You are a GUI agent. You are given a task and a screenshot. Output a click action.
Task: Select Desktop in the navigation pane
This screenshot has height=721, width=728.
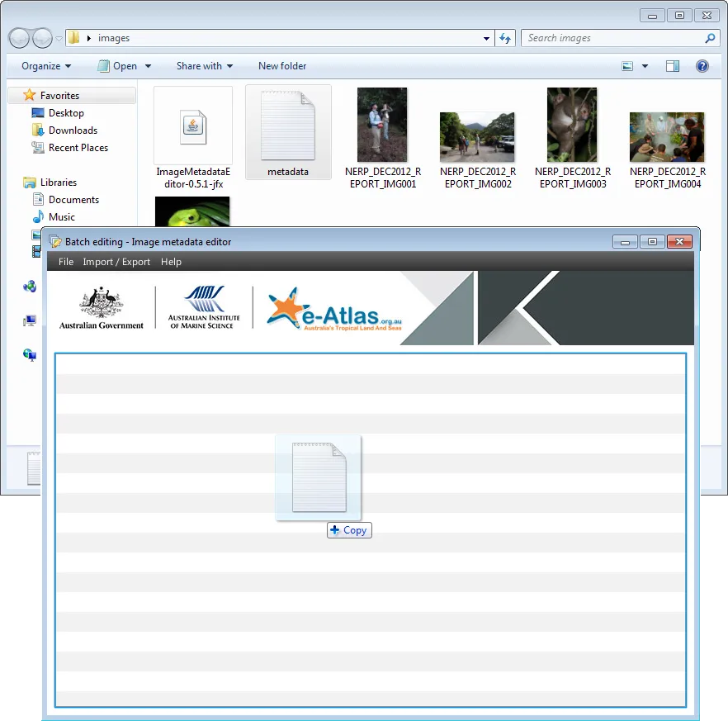click(x=66, y=113)
